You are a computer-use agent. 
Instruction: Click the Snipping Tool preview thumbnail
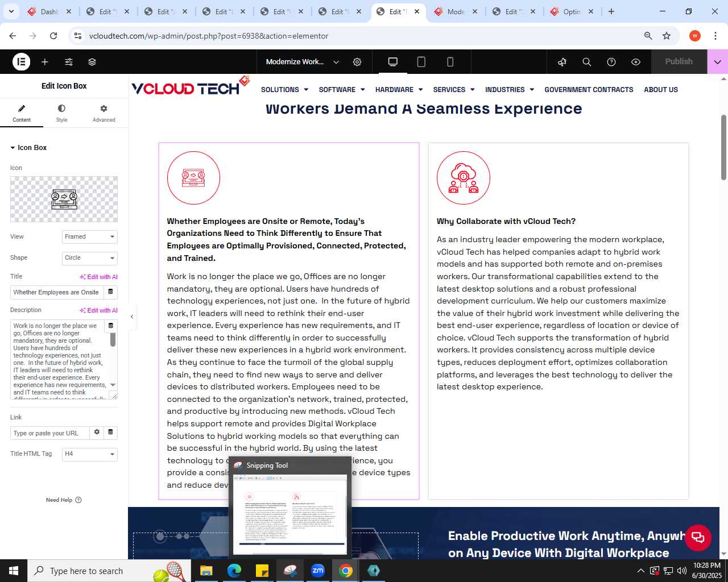(290, 514)
